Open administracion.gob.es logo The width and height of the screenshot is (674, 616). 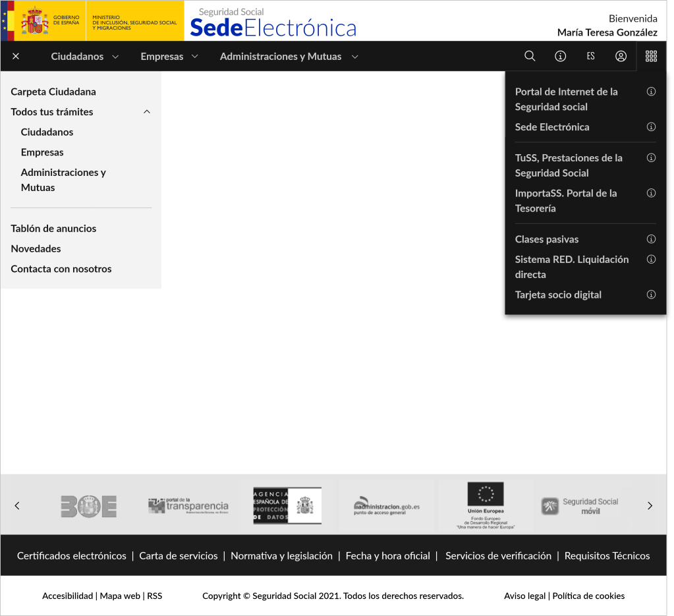387,506
